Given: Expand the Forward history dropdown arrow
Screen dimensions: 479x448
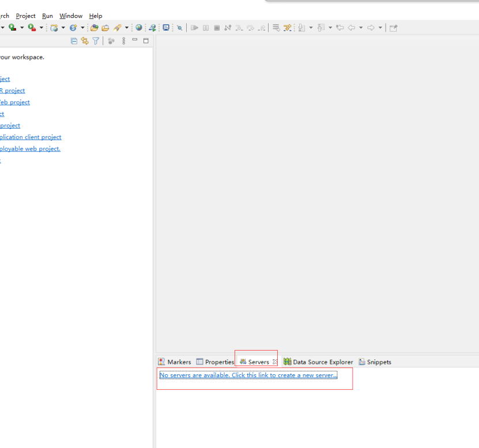Looking at the screenshot, I should tap(380, 28).
